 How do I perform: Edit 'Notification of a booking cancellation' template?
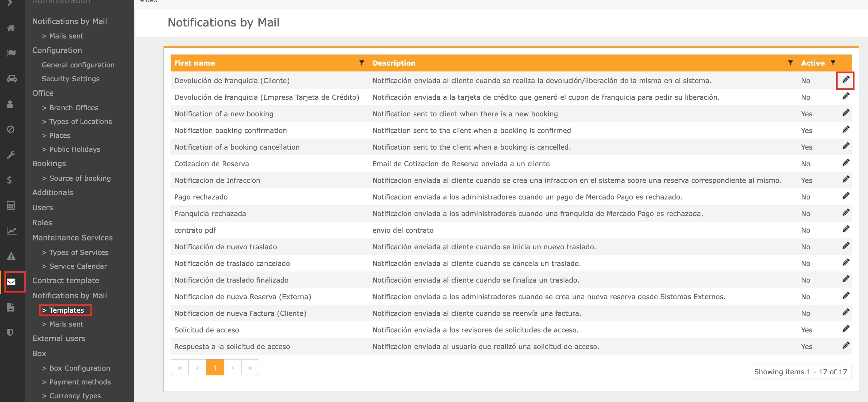(x=846, y=146)
